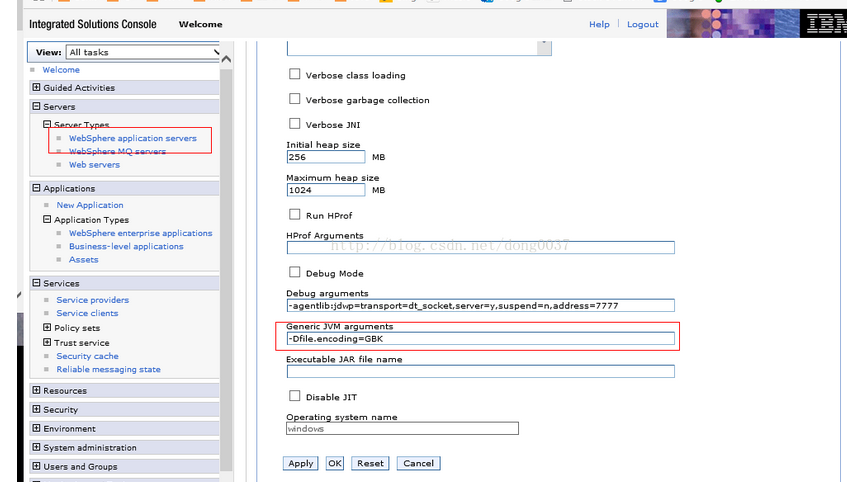Image resolution: width=847 pixels, height=482 pixels.
Task: Click the Reset button
Action: pyautogui.click(x=370, y=464)
